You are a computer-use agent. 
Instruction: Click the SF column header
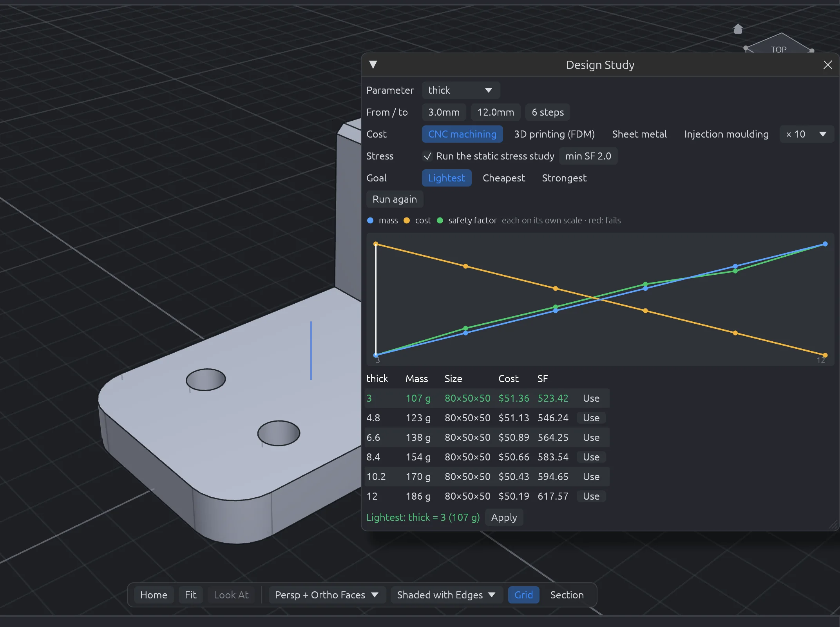(542, 379)
